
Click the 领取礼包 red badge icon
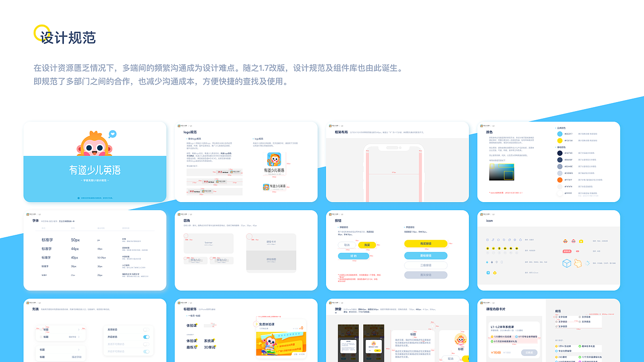567,251
